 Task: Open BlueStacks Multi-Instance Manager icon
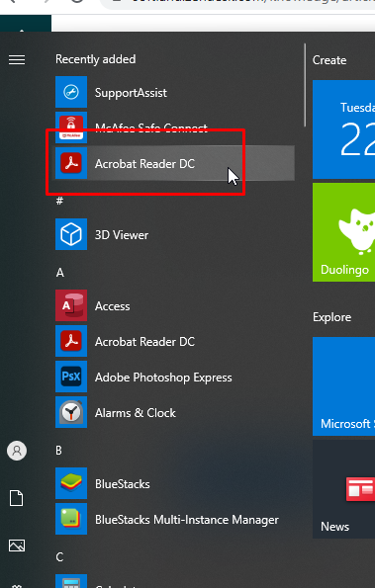(x=71, y=519)
